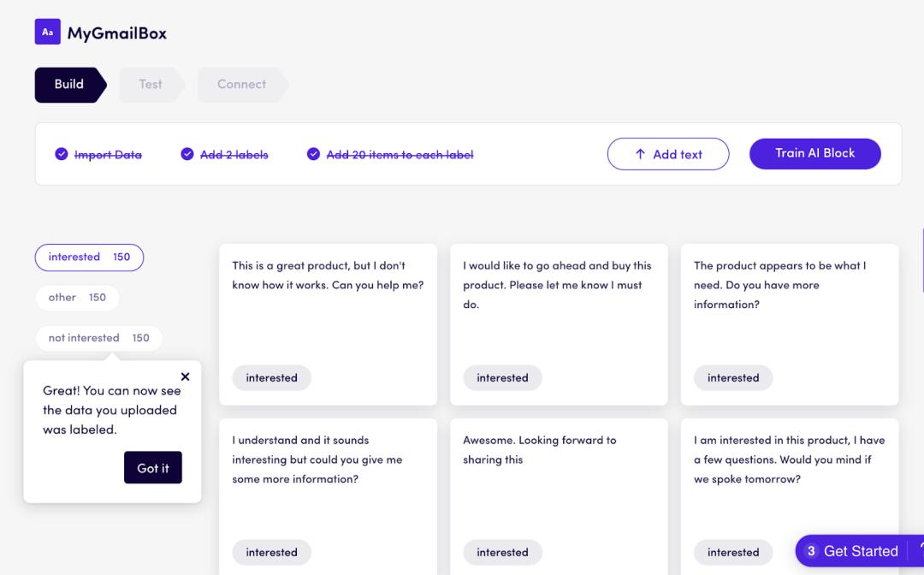924x575 pixels.
Task: Click the Add 20 items checkmark
Action: coord(313,155)
